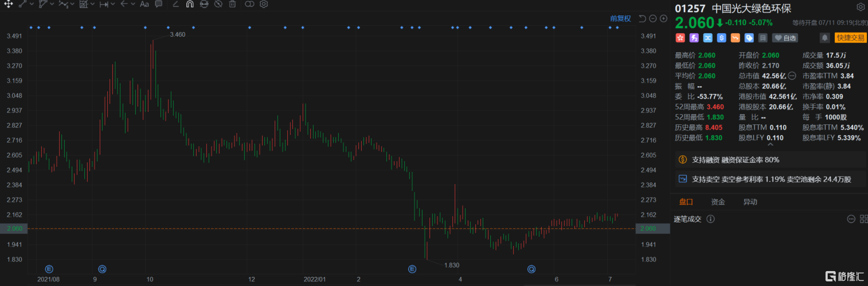Select the crosshair move cursor tool

point(9,4)
